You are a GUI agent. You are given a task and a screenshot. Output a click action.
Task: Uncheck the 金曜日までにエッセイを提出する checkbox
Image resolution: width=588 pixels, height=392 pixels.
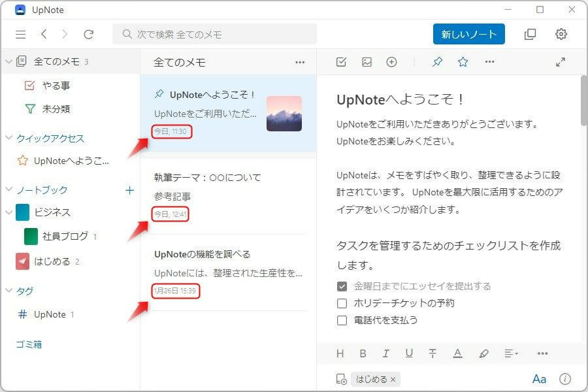(342, 287)
